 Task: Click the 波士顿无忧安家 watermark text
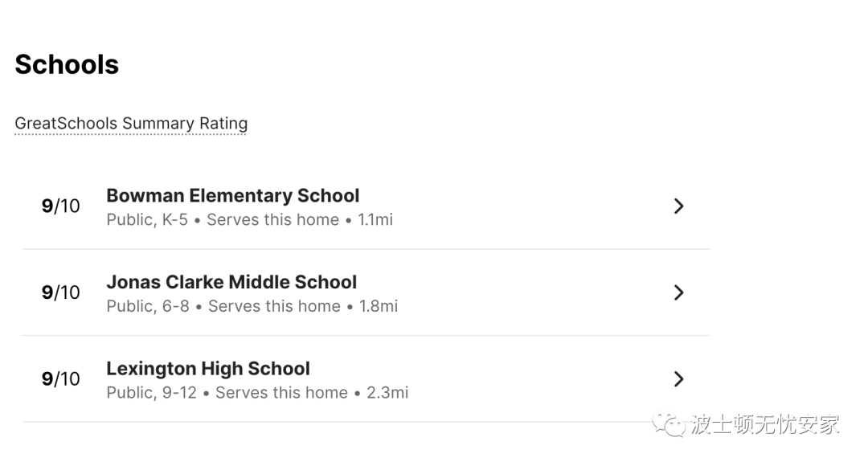(x=766, y=424)
